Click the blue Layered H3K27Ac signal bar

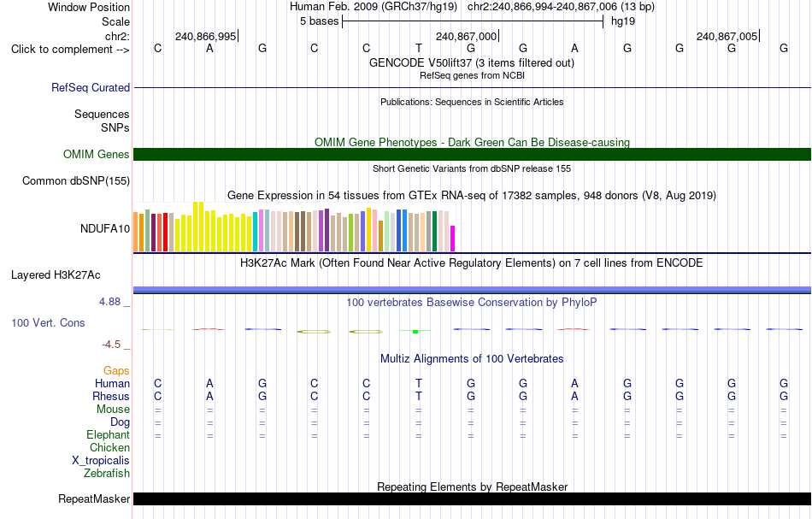(473, 290)
